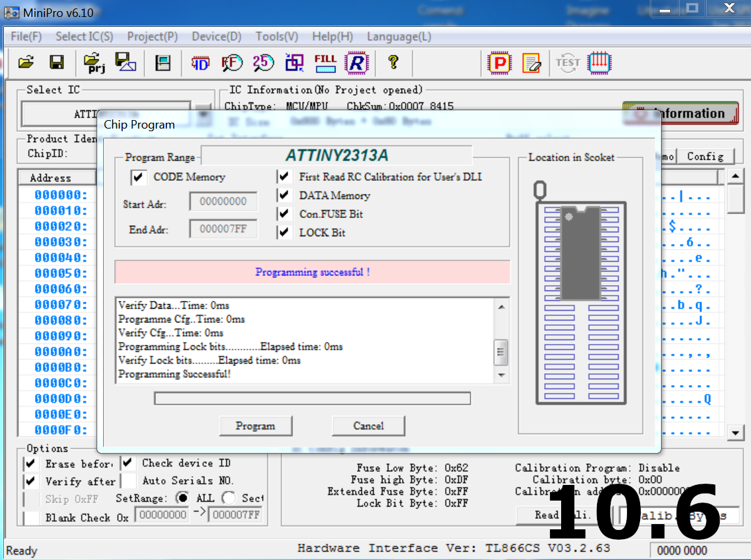Click the SetRange end address 000007FF field
Image resolution: width=751 pixels, height=560 pixels.
[236, 515]
